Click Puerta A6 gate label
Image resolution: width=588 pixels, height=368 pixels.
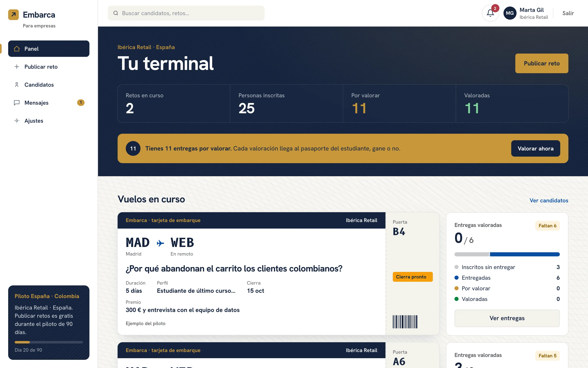tap(400, 358)
